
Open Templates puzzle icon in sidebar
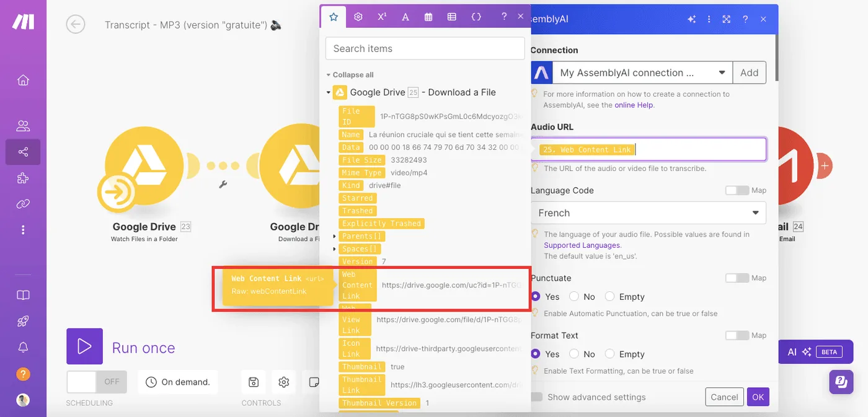tap(23, 178)
